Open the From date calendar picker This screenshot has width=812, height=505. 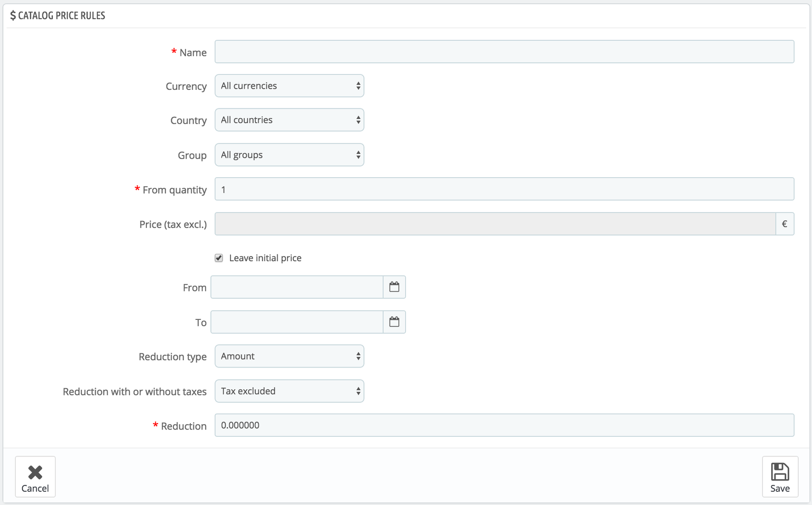[394, 287]
